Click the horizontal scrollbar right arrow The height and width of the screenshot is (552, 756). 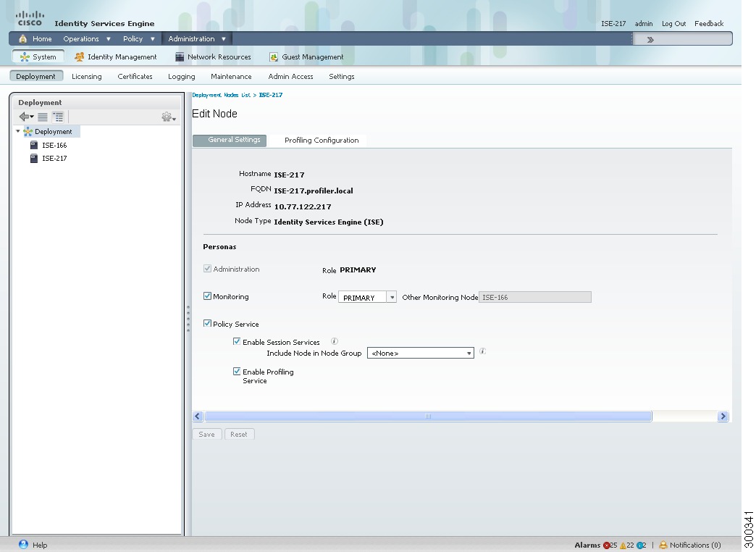[722, 416]
